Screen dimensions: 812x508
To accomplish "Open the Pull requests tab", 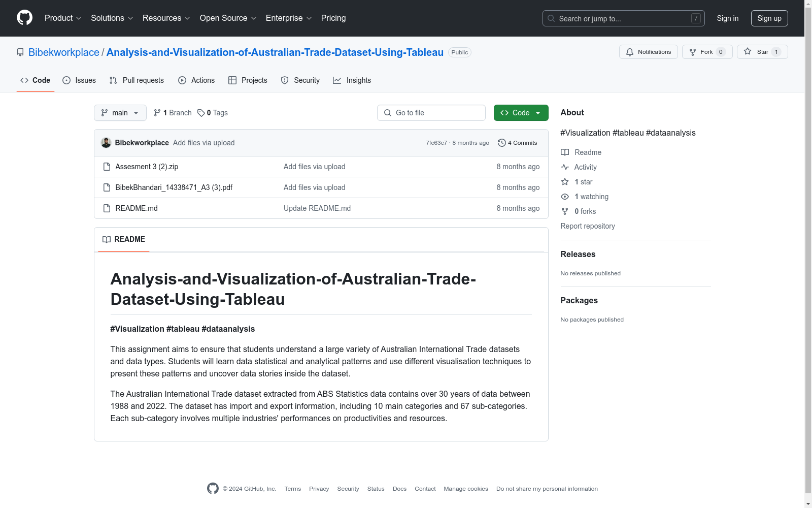I will (137, 80).
